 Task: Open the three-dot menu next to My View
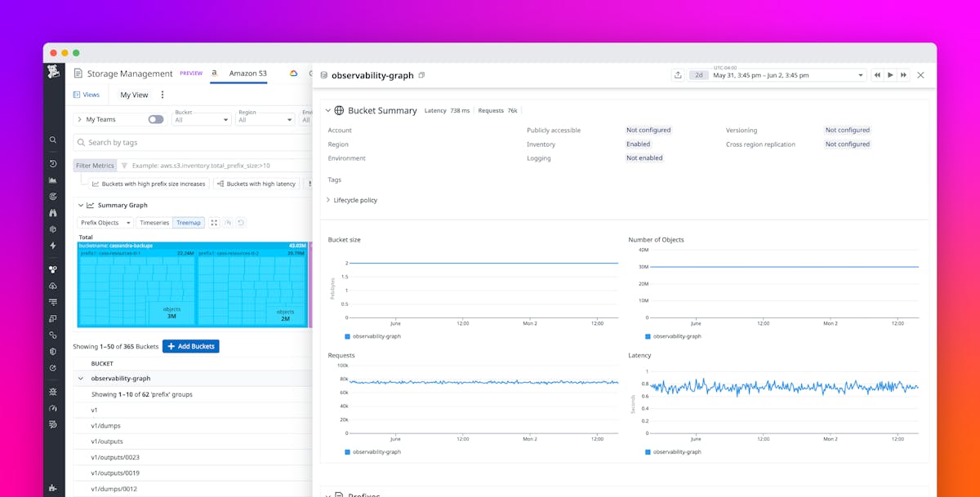[162, 94]
